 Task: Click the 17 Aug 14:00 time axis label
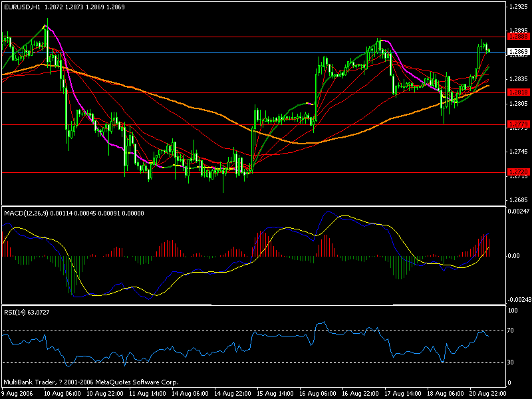(403, 394)
